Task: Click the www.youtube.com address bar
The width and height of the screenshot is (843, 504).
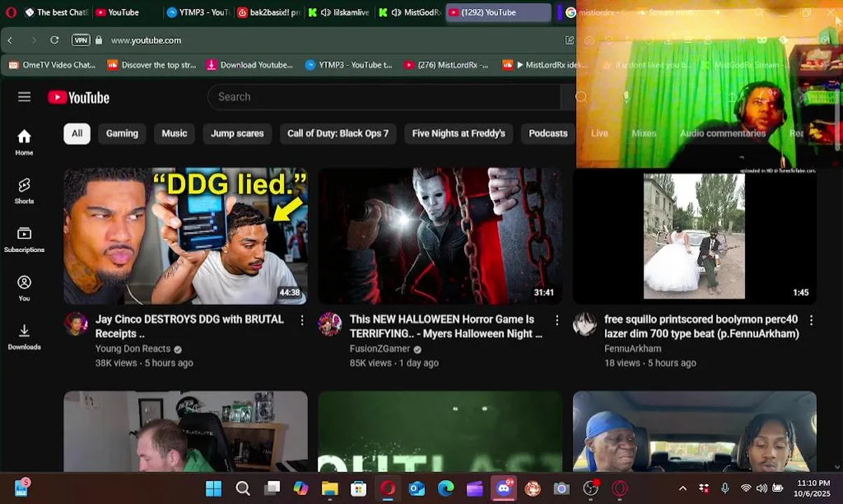Action: (146, 41)
